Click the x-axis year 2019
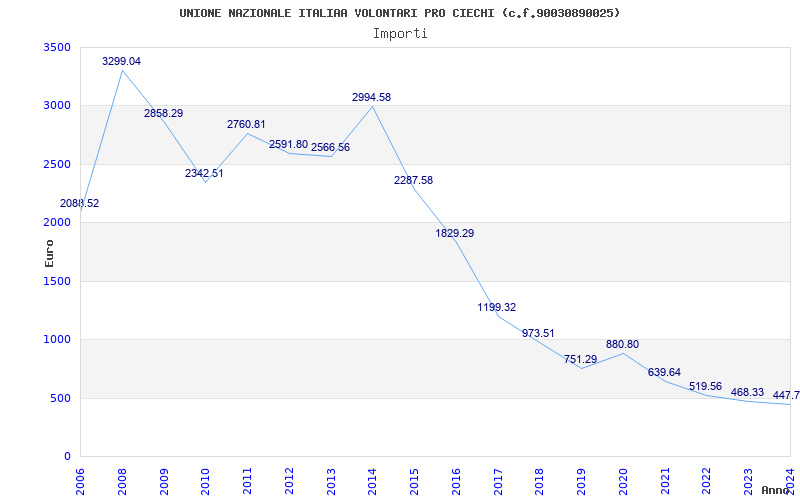The height and width of the screenshot is (500, 800). tap(581, 483)
